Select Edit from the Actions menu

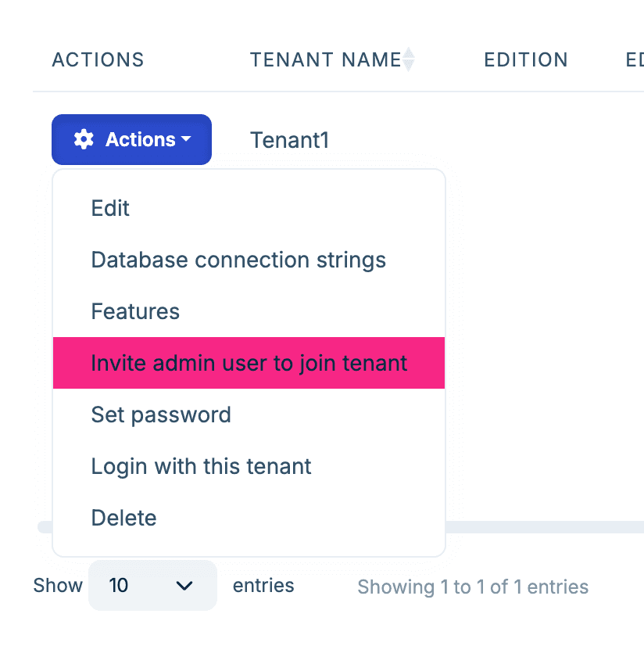coord(109,208)
